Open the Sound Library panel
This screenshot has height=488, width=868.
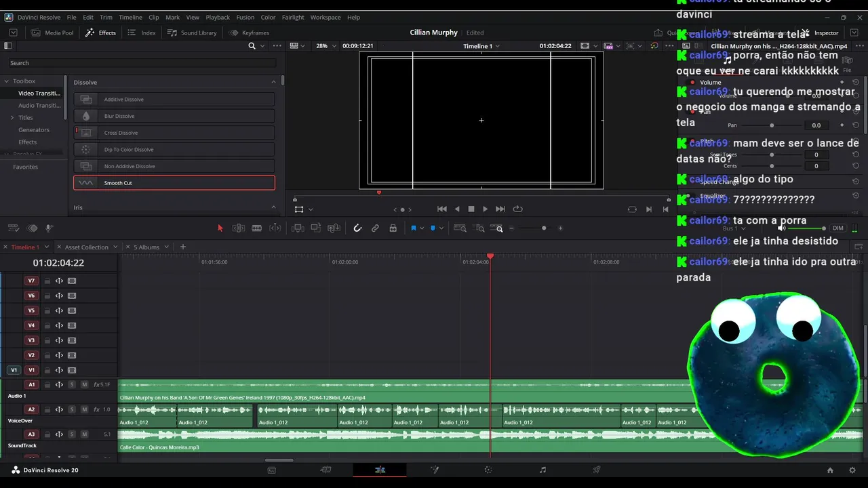pyautogui.click(x=192, y=33)
